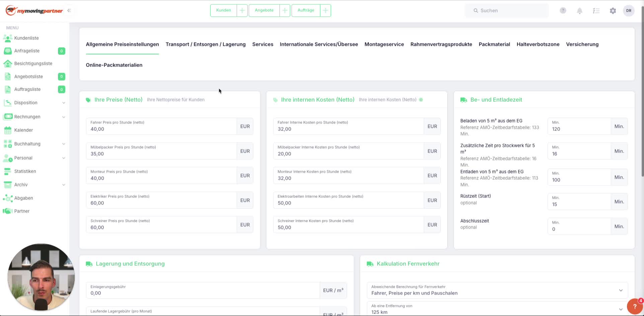The width and height of the screenshot is (644, 316).
Task: Click the plus icon next to Angebote
Action: [x=285, y=10]
